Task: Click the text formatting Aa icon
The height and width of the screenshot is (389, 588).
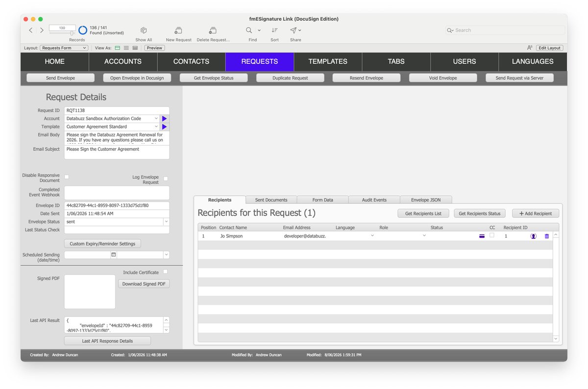Action: [x=530, y=48]
